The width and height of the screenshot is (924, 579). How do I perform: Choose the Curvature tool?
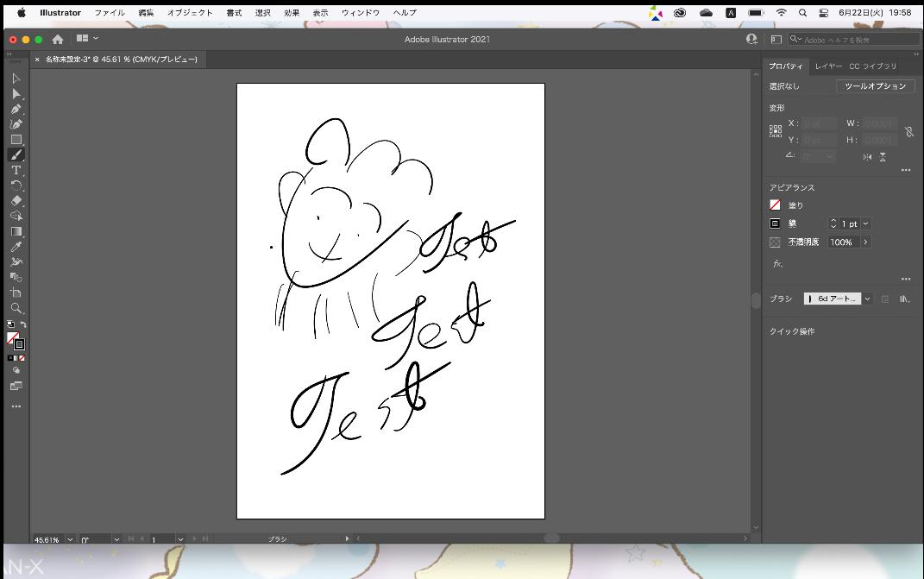[x=16, y=124]
